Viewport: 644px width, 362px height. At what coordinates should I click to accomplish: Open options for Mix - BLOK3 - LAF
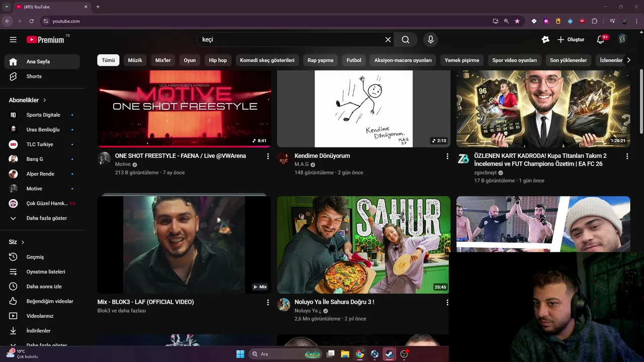[x=268, y=303]
